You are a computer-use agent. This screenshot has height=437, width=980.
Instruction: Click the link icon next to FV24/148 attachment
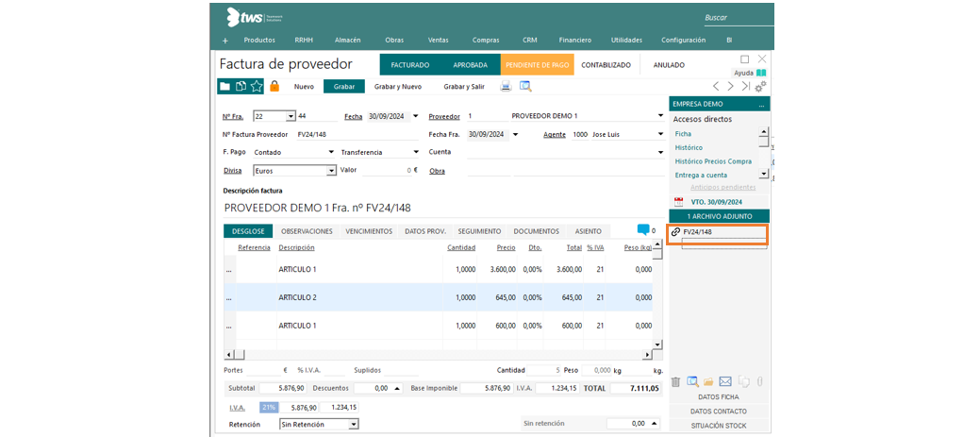(675, 232)
